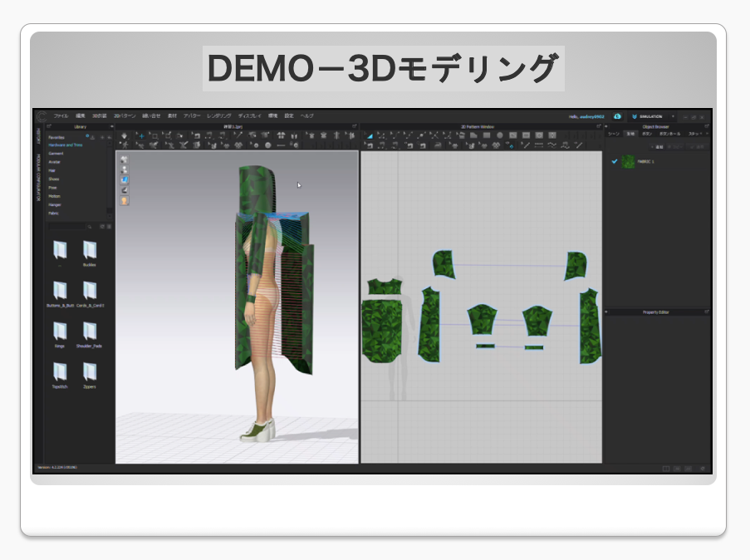Click the green FABRIC 1 swatch
Image resolution: width=750 pixels, height=560 pixels.
629,161
